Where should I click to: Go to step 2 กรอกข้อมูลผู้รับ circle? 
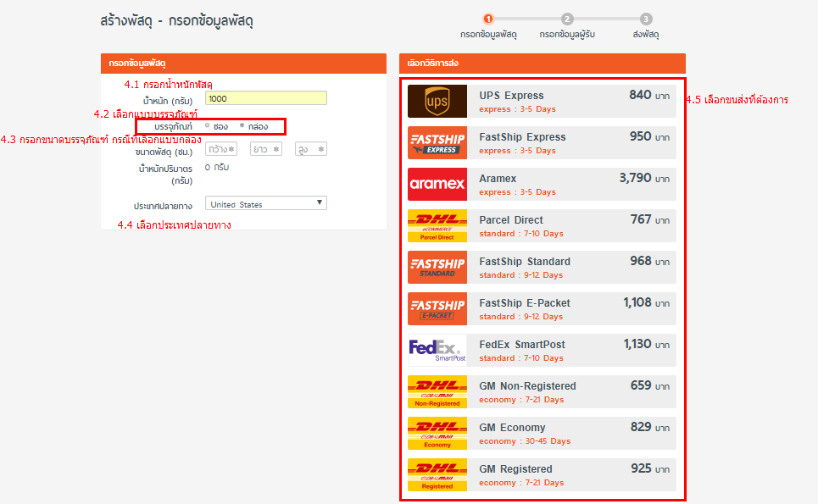(x=567, y=19)
